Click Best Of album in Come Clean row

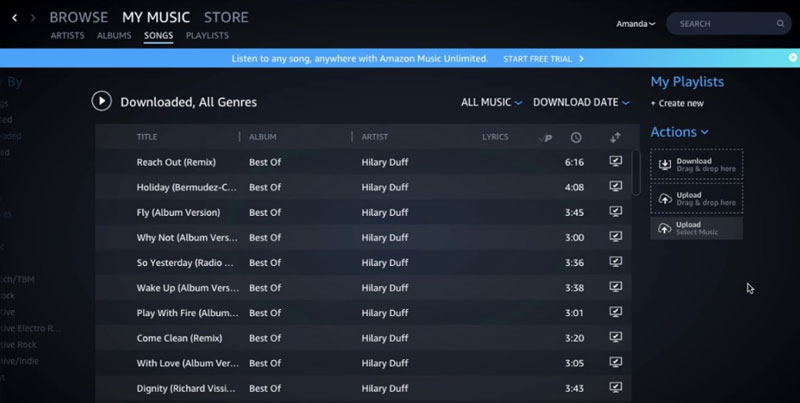[265, 338]
